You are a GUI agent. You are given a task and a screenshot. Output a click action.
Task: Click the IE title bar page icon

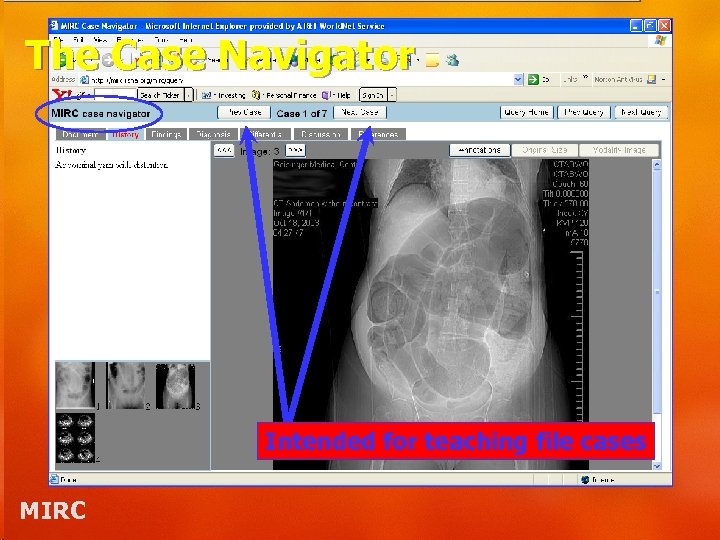[x=55, y=25]
